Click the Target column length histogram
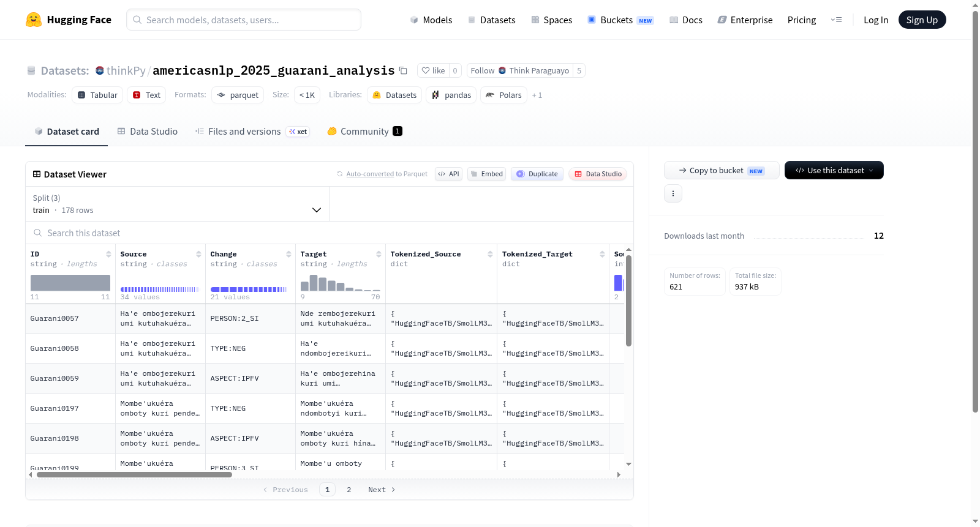Screen dimensions: 980x527 click(x=341, y=283)
